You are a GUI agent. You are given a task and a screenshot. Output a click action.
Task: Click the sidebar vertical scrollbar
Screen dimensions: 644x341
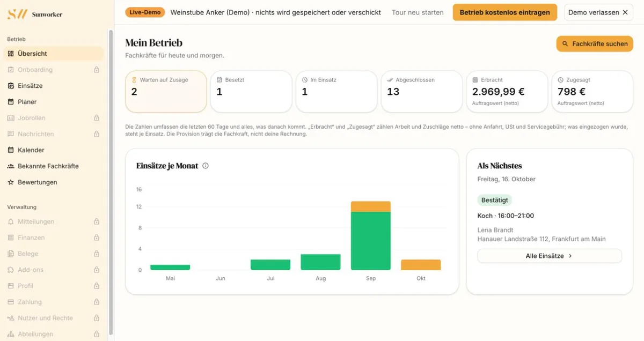pos(111,182)
